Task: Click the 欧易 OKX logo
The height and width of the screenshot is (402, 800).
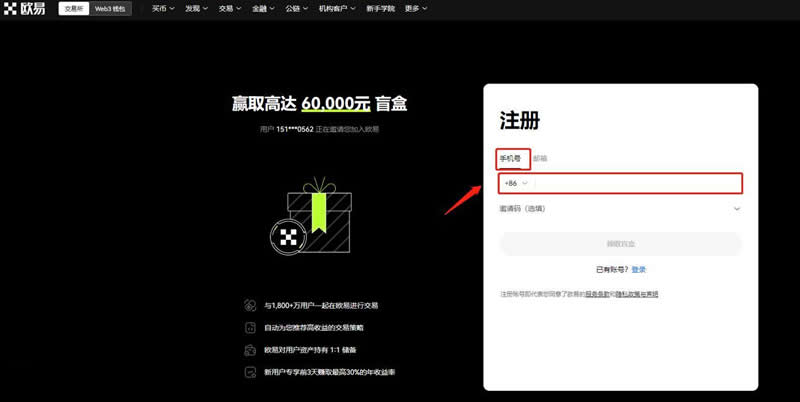Action: click(x=28, y=9)
